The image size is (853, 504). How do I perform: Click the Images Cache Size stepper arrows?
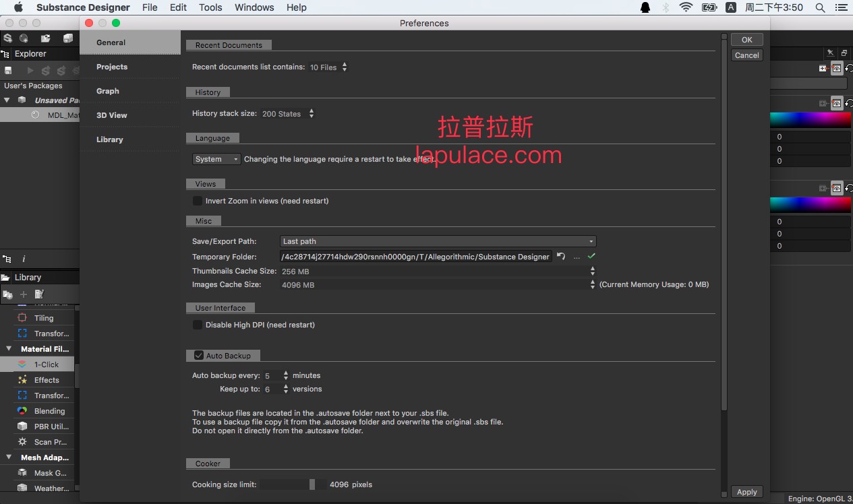pos(593,284)
